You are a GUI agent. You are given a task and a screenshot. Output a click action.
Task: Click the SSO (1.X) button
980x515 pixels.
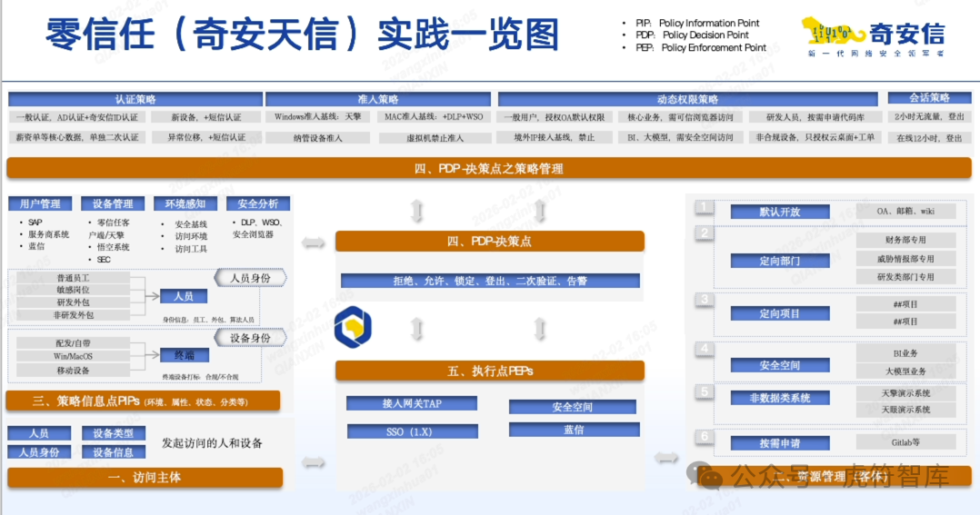coord(406,431)
